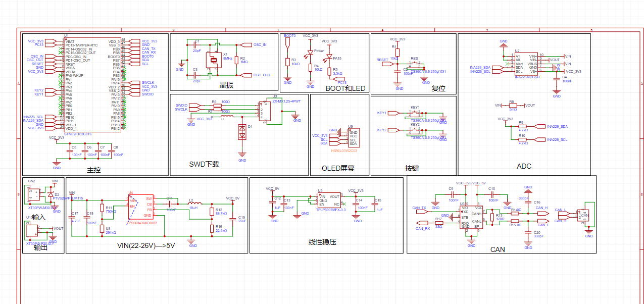Select the STM32F103C8T6 microcontroller U1 symbol
The height and width of the screenshot is (304, 644).
[92, 85]
